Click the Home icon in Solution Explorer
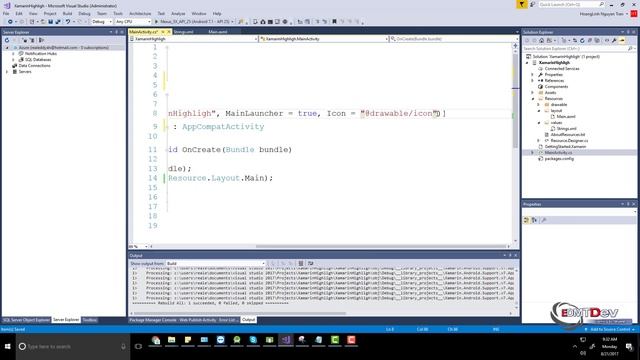Screen dimensions: 640x360 (x=542, y=40)
